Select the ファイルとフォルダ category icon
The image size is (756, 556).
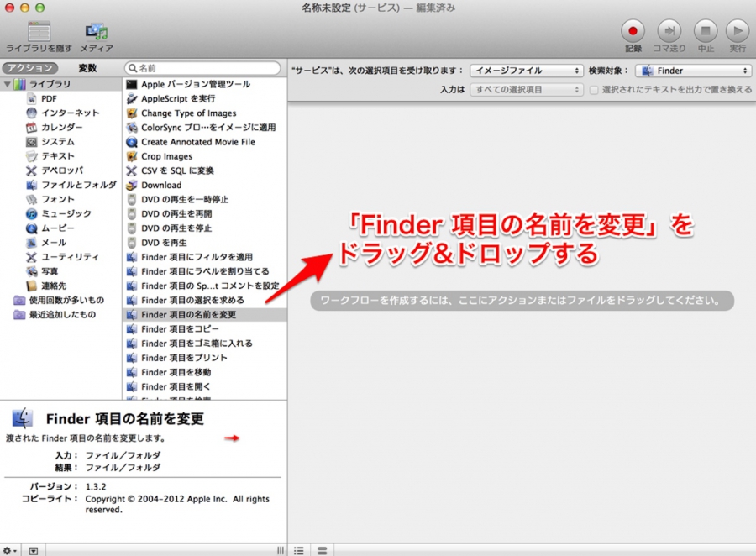(31, 185)
